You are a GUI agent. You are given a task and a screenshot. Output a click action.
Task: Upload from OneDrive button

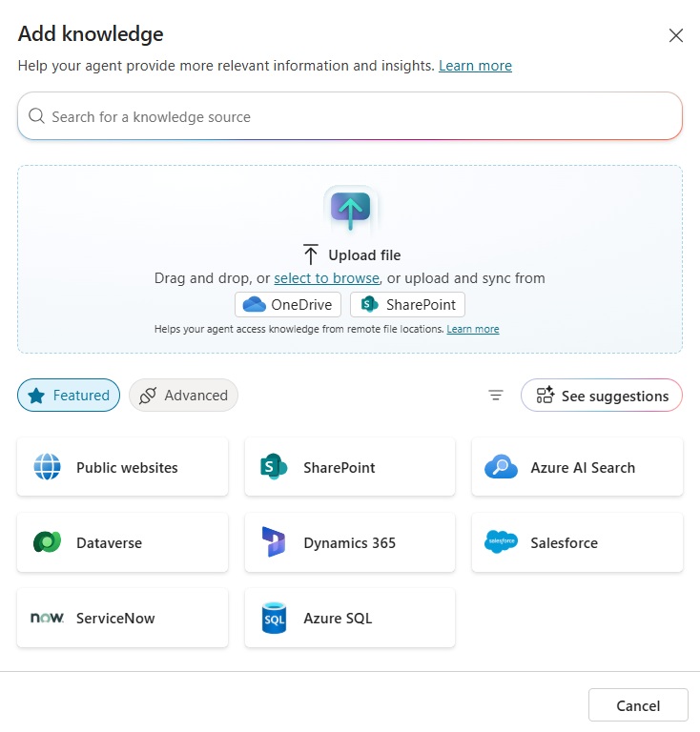pyautogui.click(x=288, y=305)
